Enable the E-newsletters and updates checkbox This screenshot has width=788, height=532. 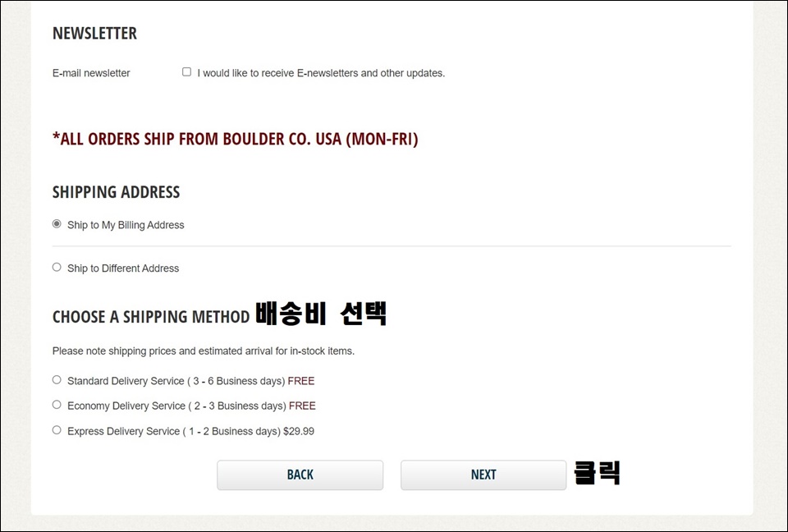(x=186, y=72)
